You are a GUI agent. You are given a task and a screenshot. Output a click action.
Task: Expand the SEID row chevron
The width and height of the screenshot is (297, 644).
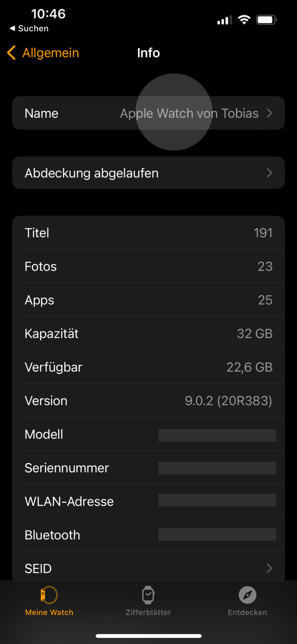coord(269,568)
